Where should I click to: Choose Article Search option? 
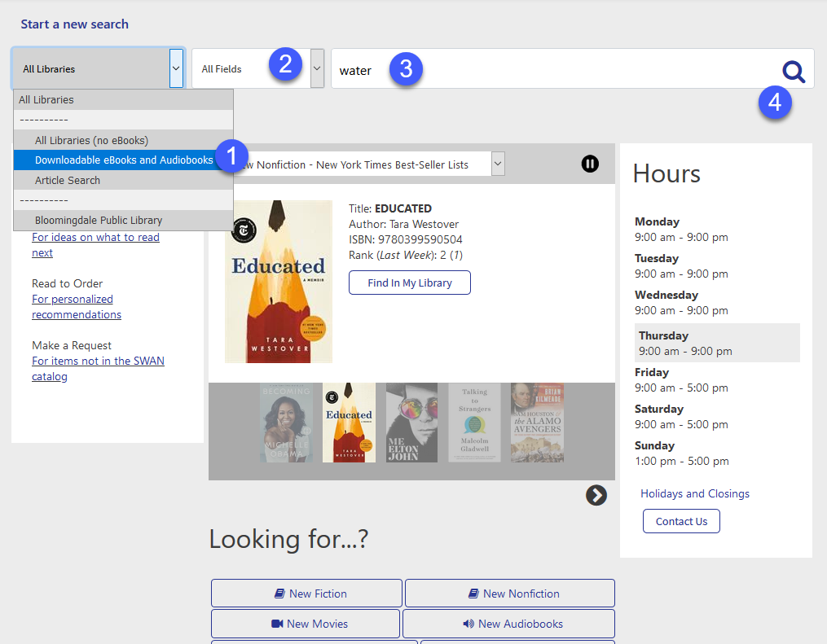(123, 180)
